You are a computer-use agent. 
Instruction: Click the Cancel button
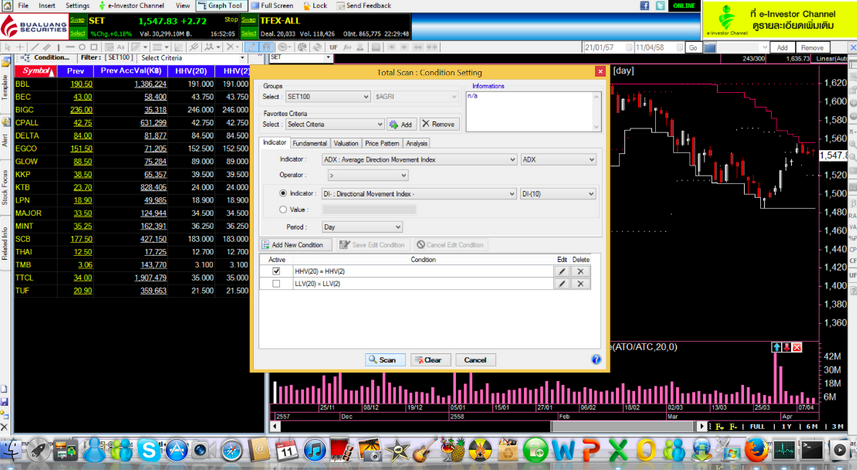475,360
